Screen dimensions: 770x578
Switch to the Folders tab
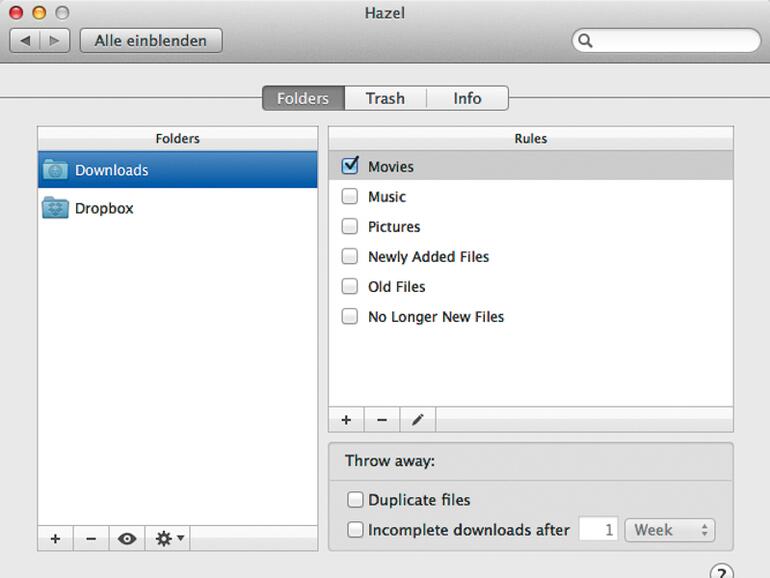coord(303,98)
